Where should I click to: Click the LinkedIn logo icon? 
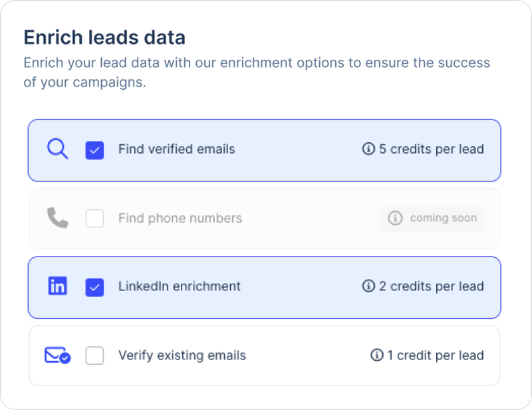pos(58,286)
